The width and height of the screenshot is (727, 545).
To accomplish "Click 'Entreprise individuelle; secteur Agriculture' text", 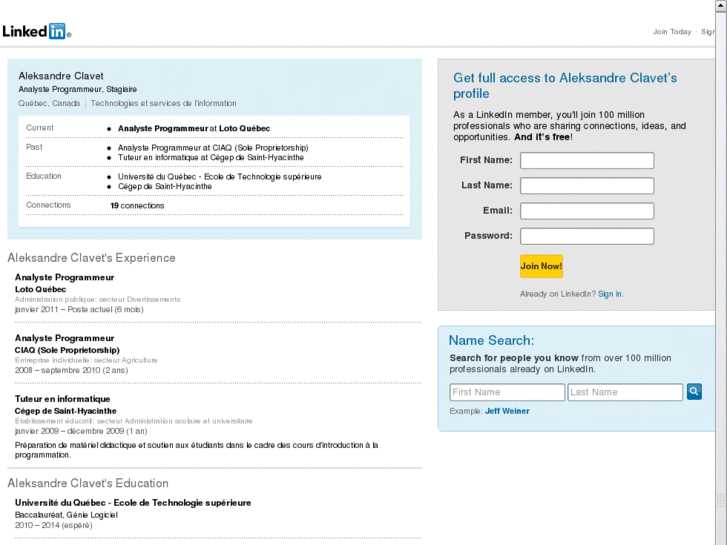I will 86,360.
